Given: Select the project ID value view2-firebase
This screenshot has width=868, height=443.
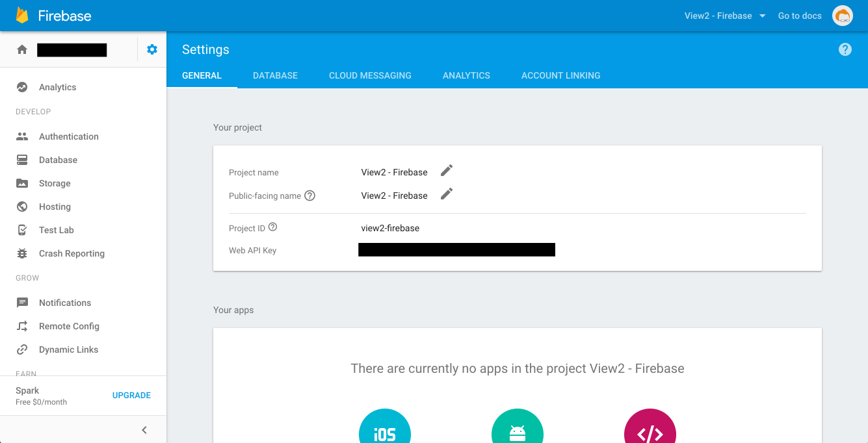Looking at the screenshot, I should click(x=390, y=228).
